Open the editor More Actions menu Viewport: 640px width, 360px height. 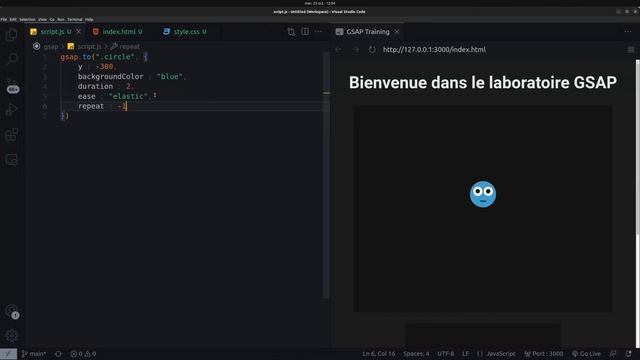318,32
